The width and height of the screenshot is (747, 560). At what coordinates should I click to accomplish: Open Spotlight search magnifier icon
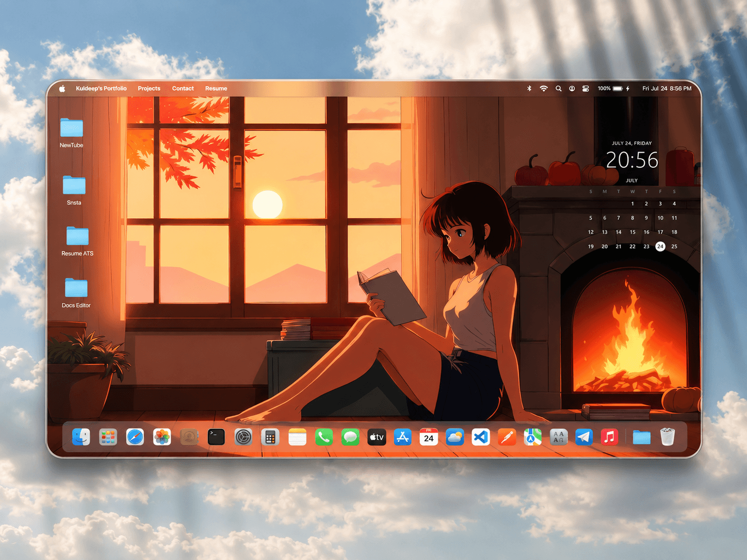pos(558,89)
